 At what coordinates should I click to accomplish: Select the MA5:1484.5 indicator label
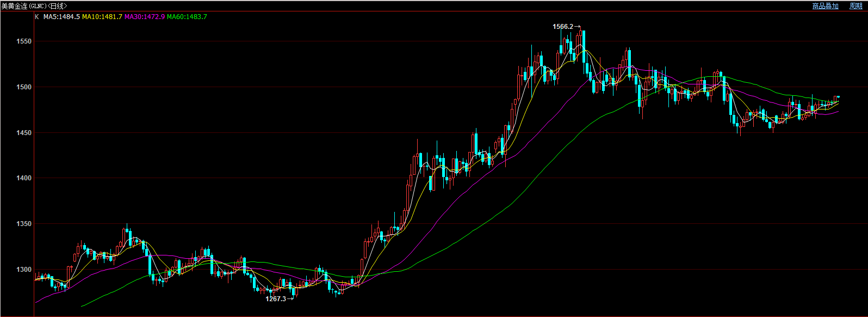point(61,17)
